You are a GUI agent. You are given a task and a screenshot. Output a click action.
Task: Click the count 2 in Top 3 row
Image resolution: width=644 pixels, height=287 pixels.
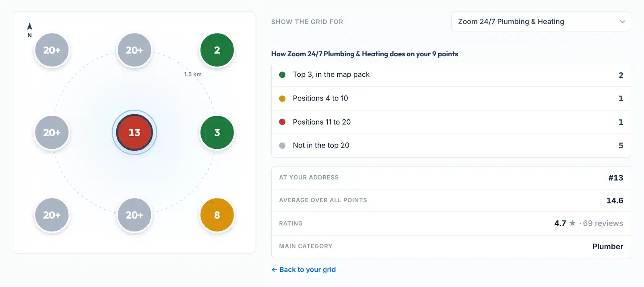click(621, 75)
